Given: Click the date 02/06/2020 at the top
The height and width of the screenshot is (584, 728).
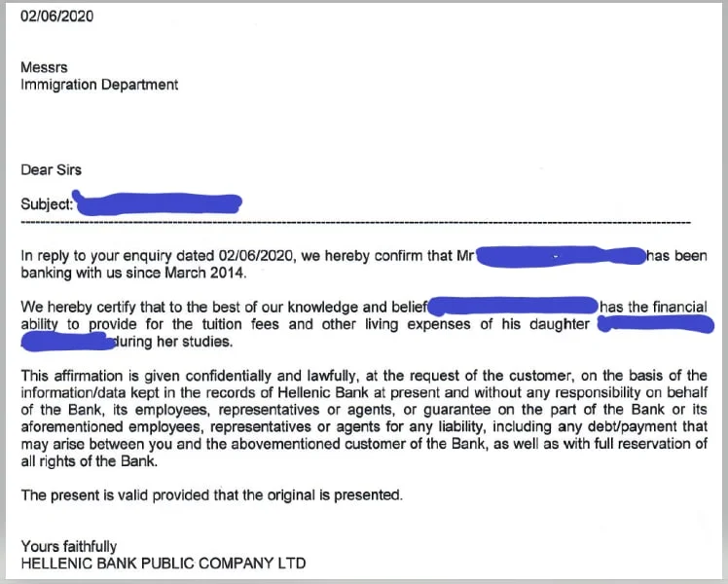Looking at the screenshot, I should click(x=57, y=16).
